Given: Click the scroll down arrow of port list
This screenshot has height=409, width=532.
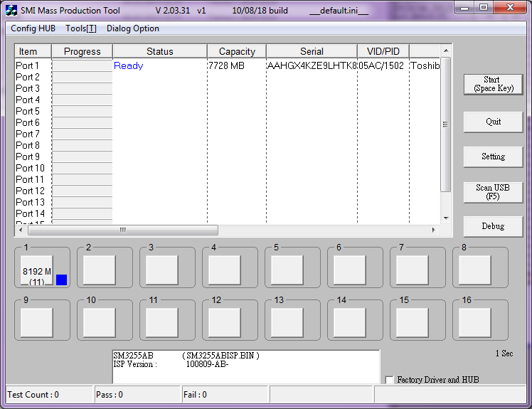Looking at the screenshot, I should pyautogui.click(x=446, y=218).
